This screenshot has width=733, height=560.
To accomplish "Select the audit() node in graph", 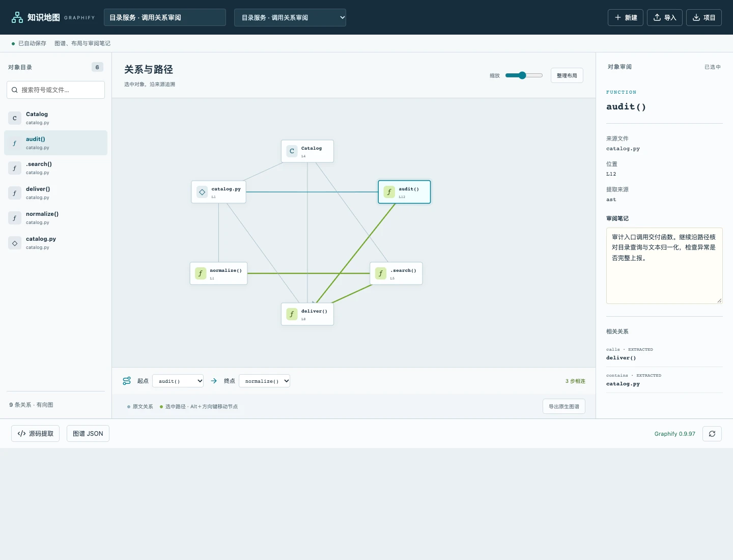I will pyautogui.click(x=404, y=192).
